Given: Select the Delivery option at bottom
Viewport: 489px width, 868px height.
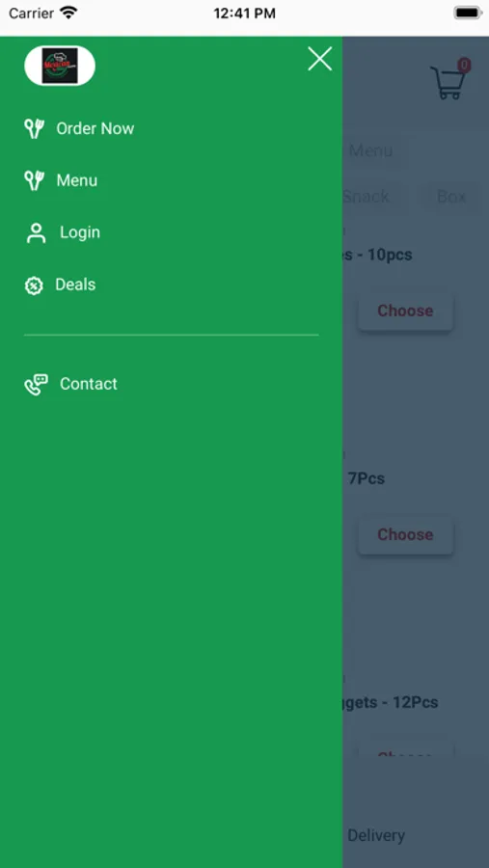Looking at the screenshot, I should [x=376, y=835].
